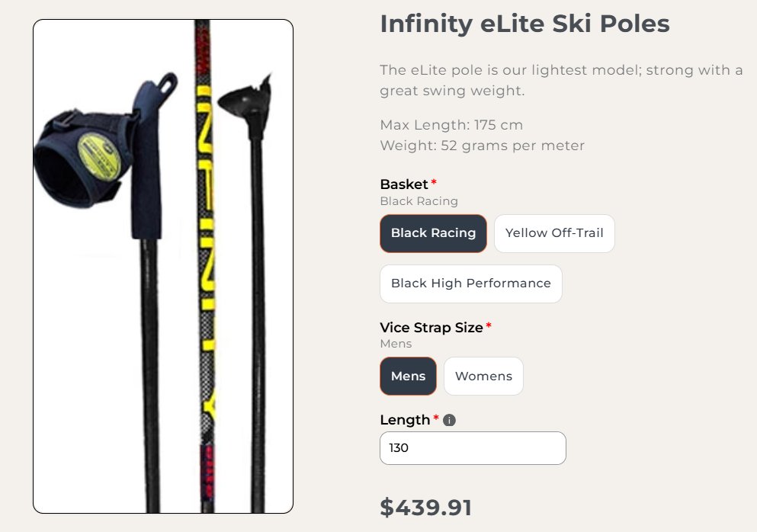Click the Max Length: 175 cm text
This screenshot has width=757, height=532.
click(x=451, y=125)
